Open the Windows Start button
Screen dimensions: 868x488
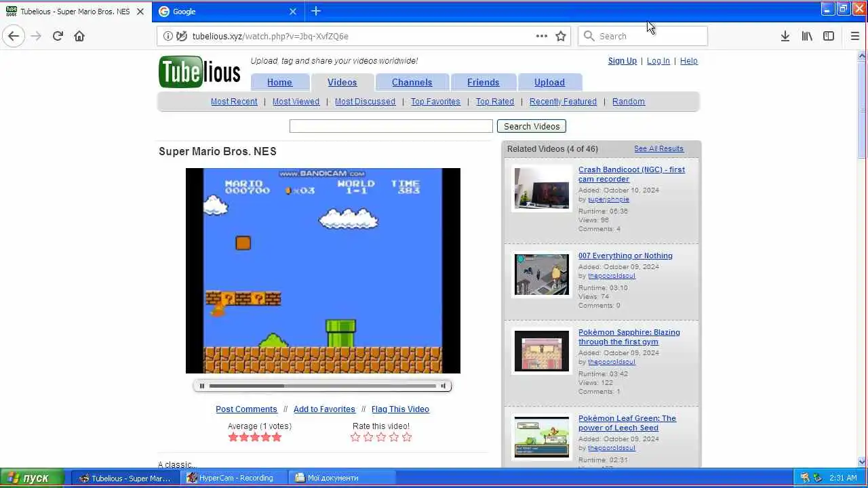coord(32,478)
